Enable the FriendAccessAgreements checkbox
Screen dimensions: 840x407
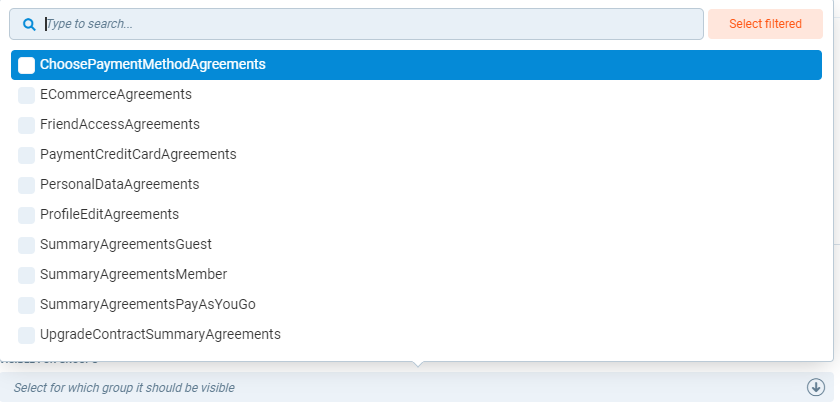coord(27,125)
